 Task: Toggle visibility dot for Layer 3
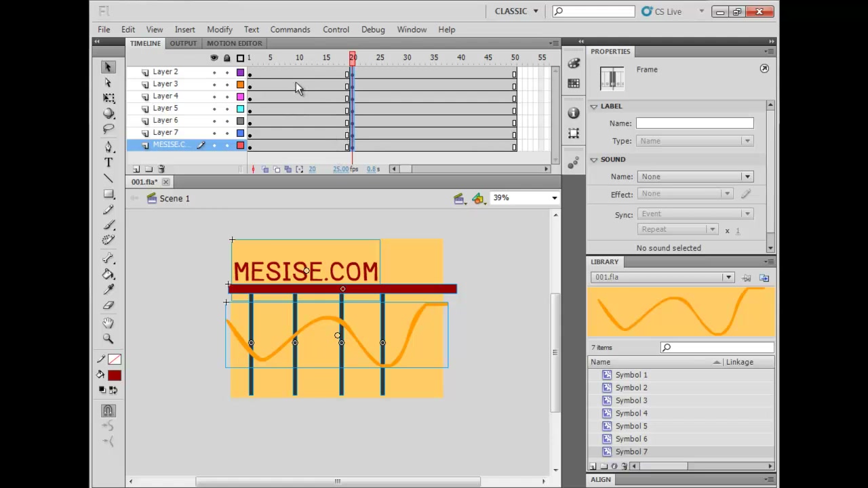[x=214, y=85]
